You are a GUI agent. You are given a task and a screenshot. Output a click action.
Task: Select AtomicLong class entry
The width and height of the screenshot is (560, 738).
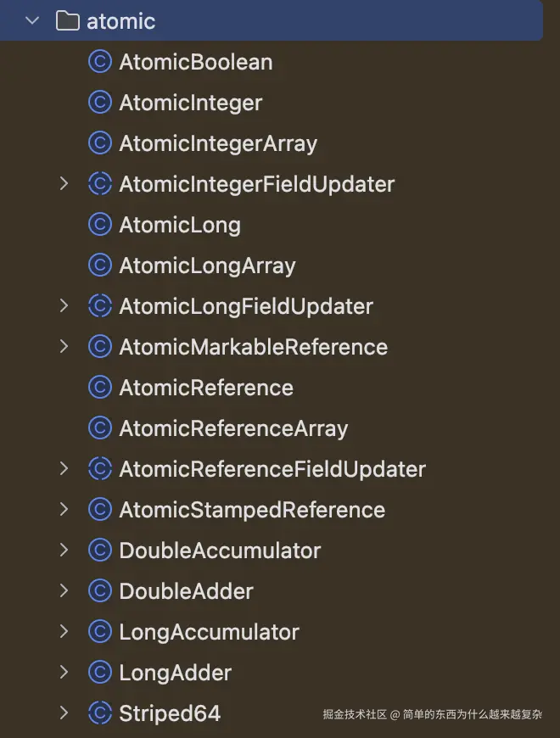click(x=180, y=225)
